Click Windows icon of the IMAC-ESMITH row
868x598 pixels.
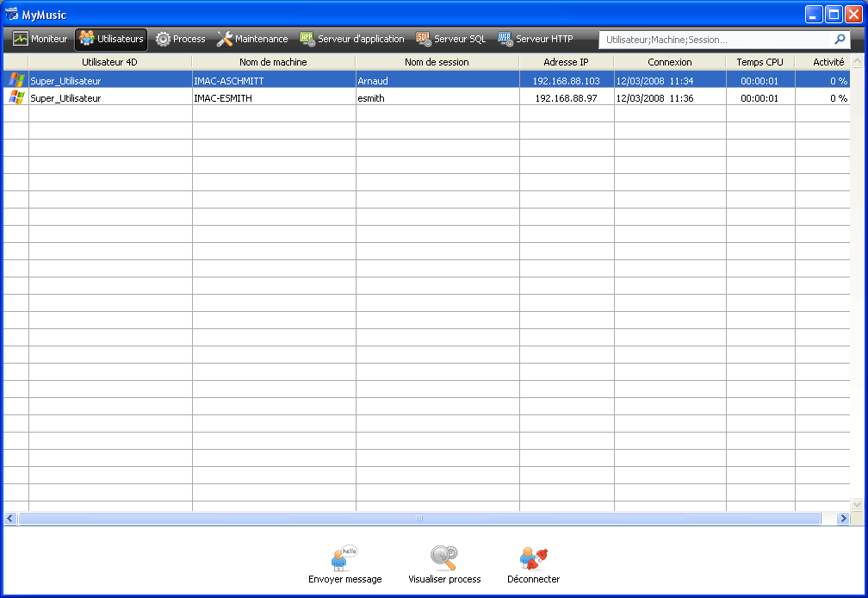click(x=15, y=97)
